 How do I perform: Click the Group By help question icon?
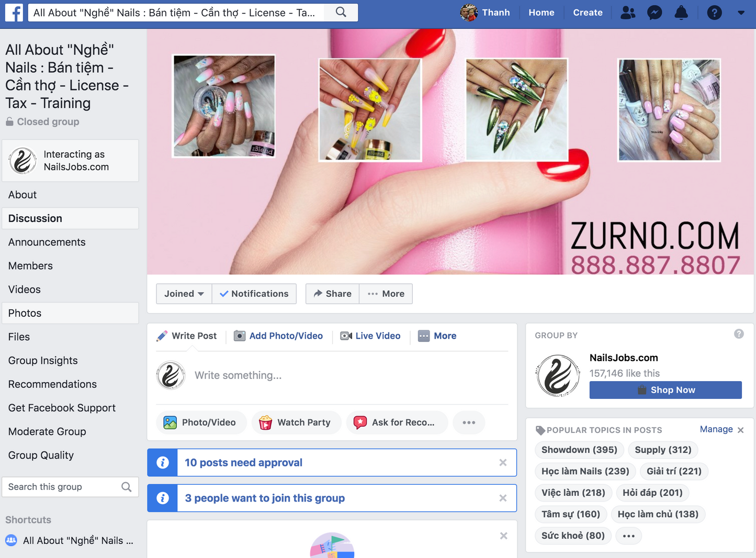[x=739, y=334]
